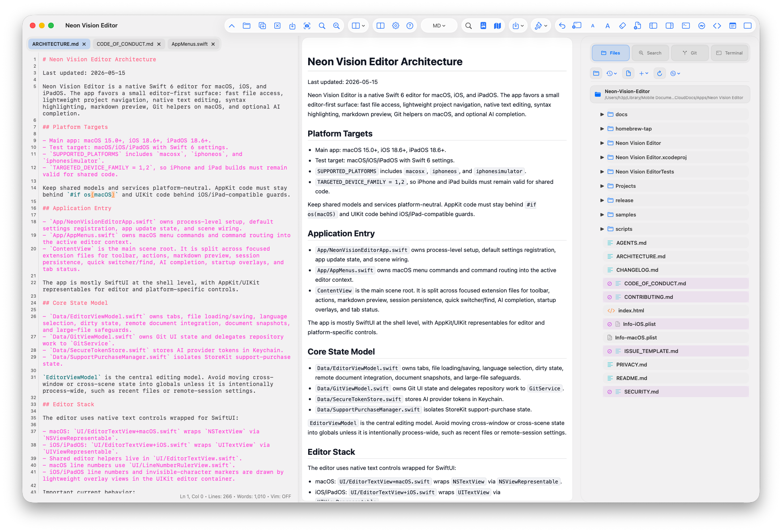The width and height of the screenshot is (782, 532).
Task: Open settings with the gear icon
Action: pyautogui.click(x=395, y=26)
